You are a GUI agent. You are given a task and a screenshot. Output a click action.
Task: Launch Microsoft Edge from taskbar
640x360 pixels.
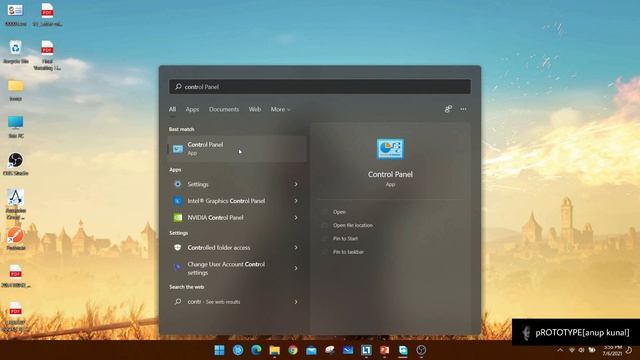[x=256, y=350]
